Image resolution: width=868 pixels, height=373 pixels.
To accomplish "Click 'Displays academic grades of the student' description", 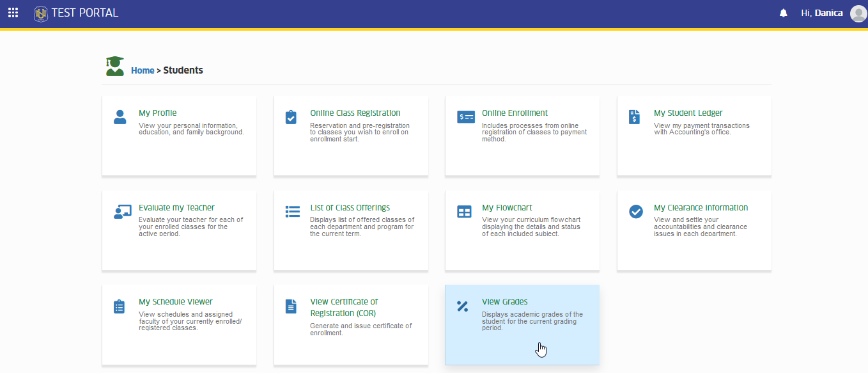I will 532,321.
